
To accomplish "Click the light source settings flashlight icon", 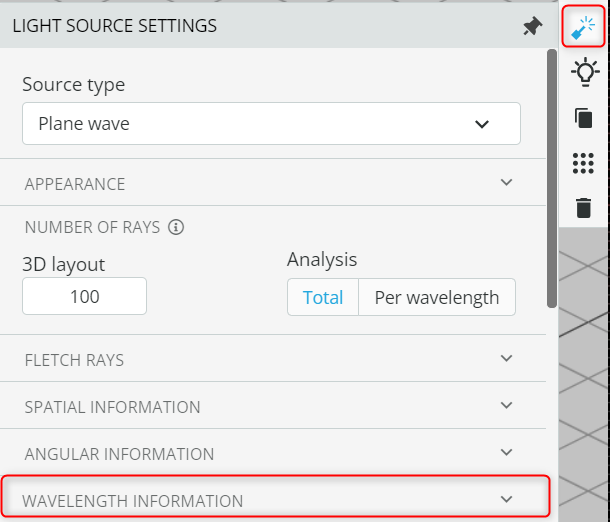I will 583,26.
